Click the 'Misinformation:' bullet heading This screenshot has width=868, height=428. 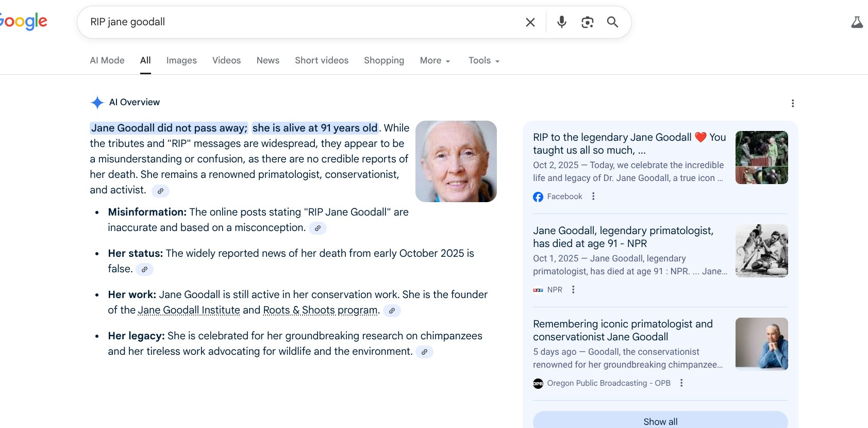147,212
